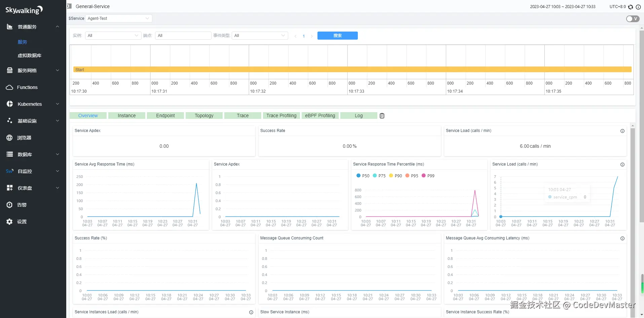Click the blue 搜索 search button
644x318 pixels.
tap(337, 36)
